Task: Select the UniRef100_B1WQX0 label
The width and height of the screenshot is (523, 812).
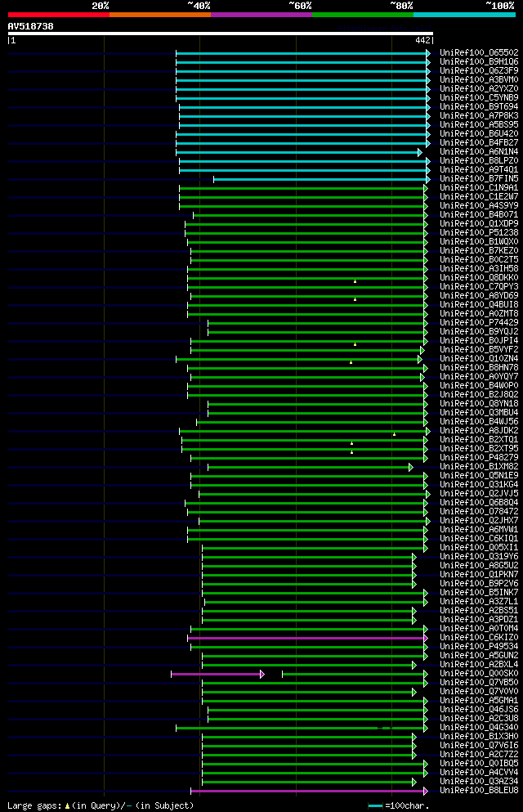Action: coord(479,242)
